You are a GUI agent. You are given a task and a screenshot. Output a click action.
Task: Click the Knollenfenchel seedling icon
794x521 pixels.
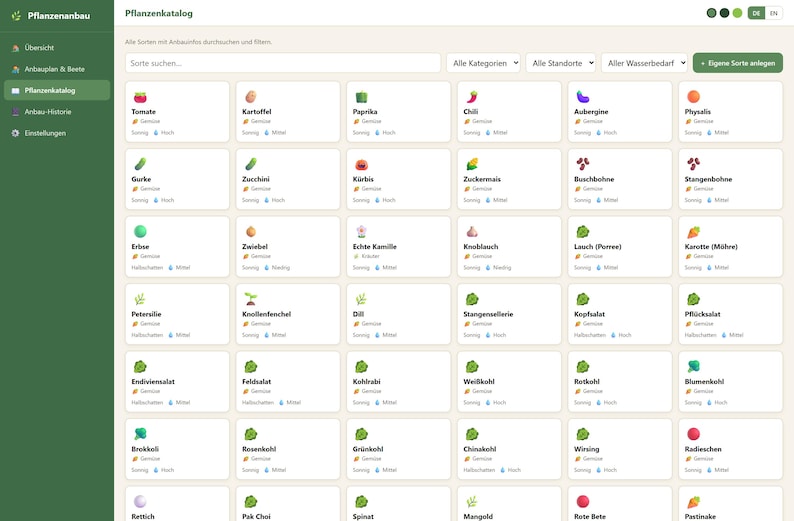251,299
